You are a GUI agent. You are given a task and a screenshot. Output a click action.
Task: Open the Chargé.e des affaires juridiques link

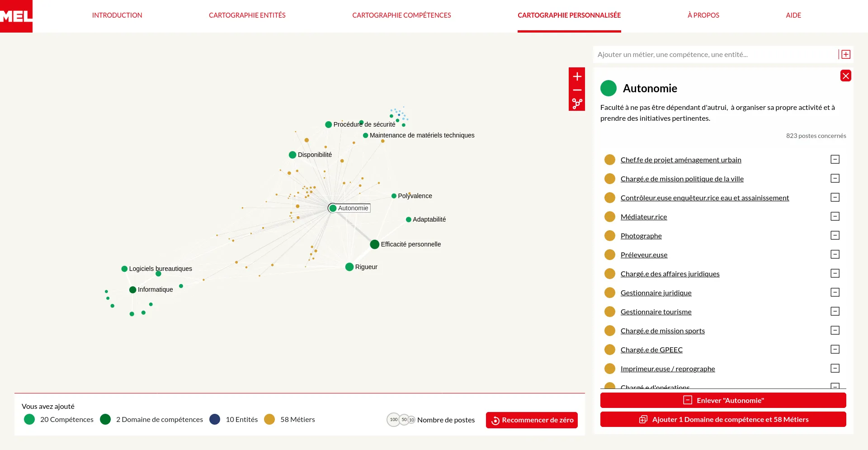tap(670, 274)
